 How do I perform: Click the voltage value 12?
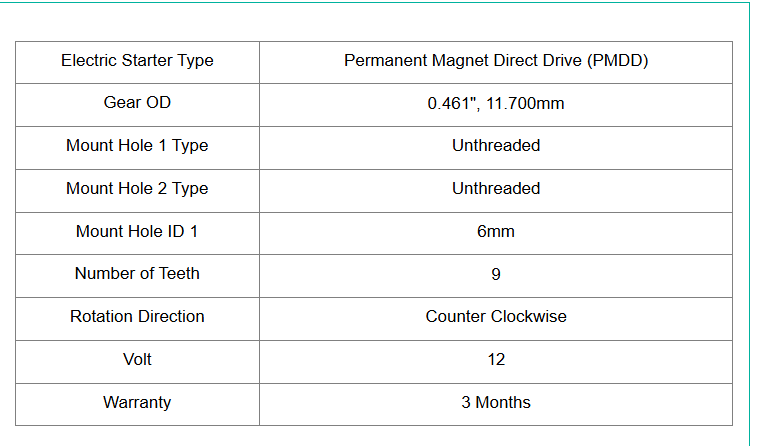[x=496, y=360]
